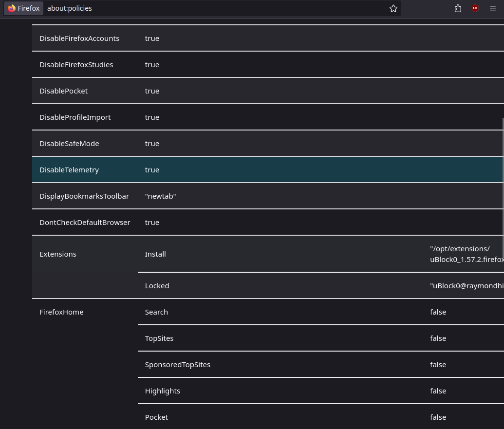Click the true value of DisableFirefoxStudies

coord(152,65)
